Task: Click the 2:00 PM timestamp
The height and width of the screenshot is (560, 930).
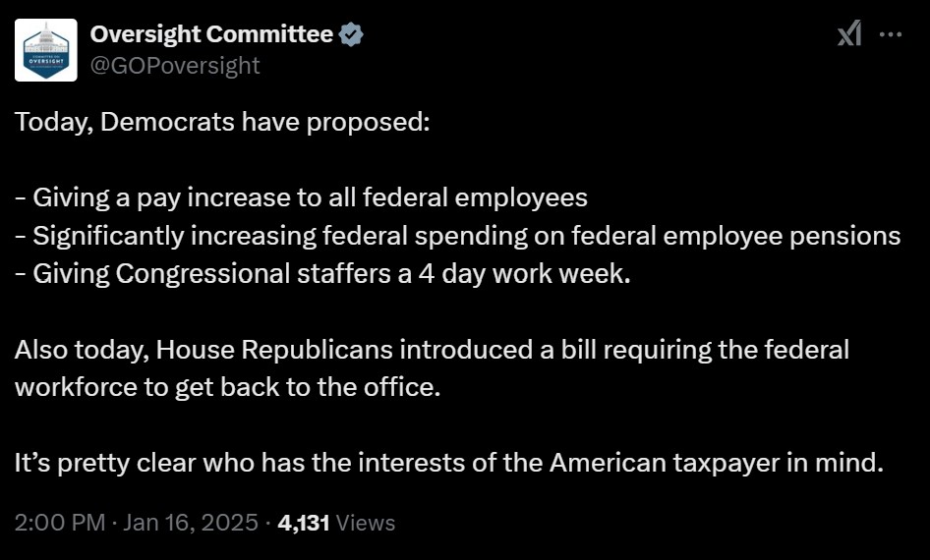Action: click(60, 523)
